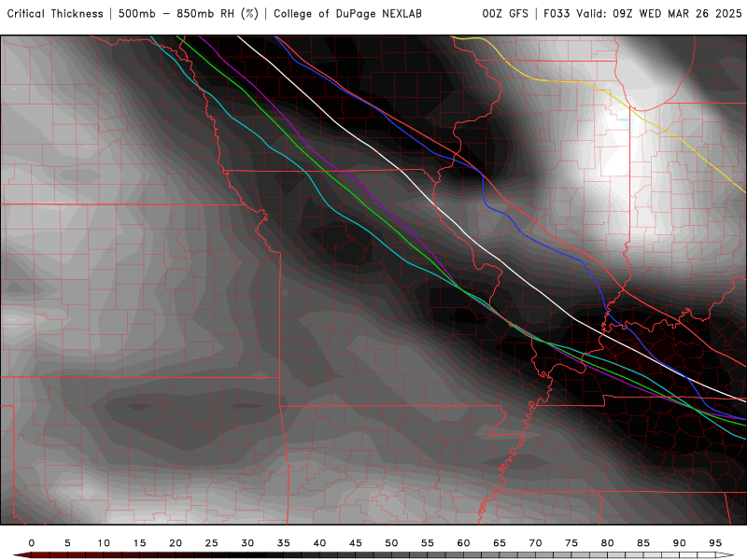Click the 0 value on the color scale
Viewport: 747px width, 560px height.
coord(32,543)
